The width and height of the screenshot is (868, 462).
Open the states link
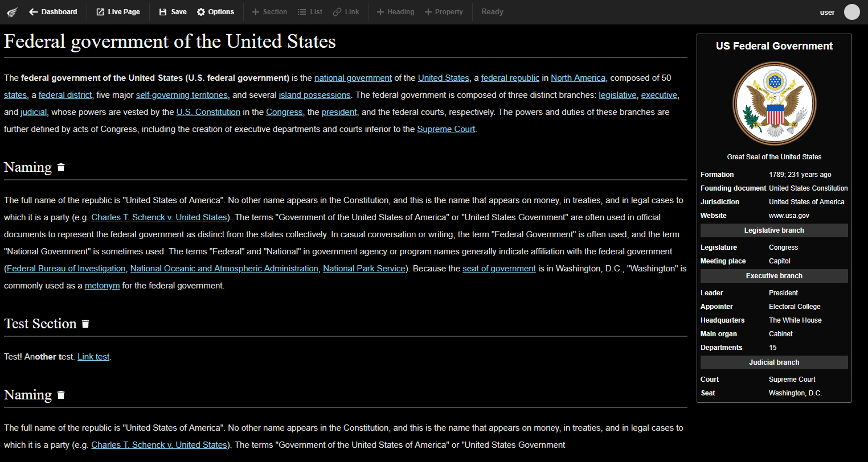pyautogui.click(x=15, y=95)
